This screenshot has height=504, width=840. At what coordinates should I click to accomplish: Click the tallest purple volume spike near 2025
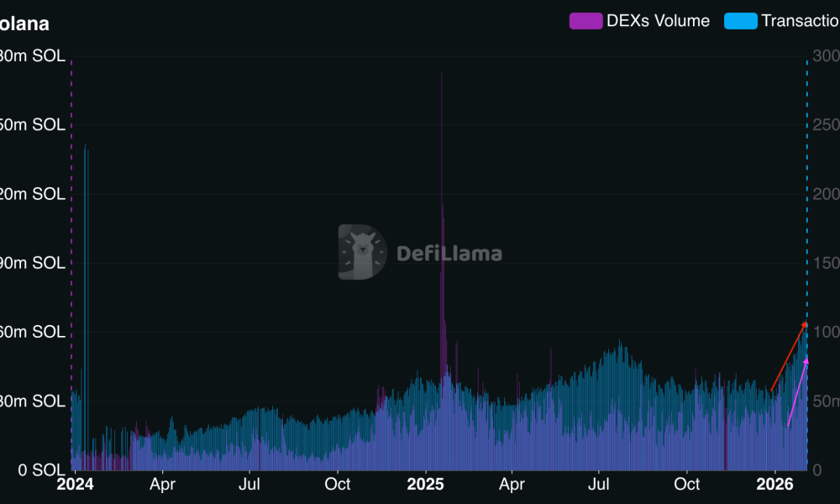coord(442,168)
